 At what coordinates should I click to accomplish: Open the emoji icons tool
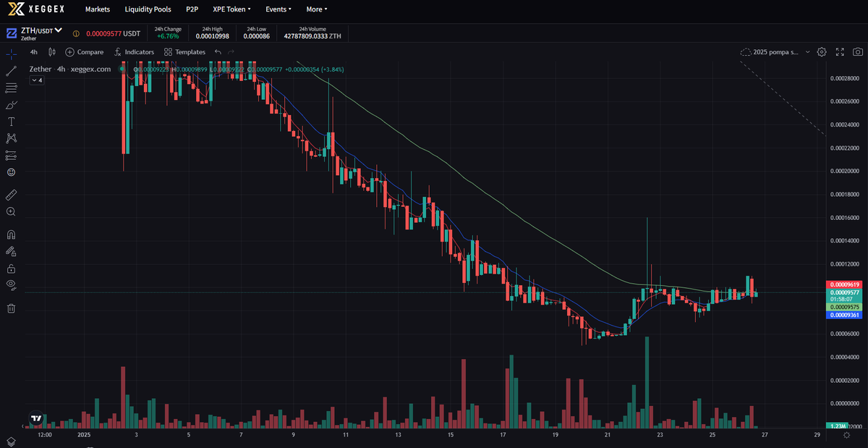[x=11, y=172]
